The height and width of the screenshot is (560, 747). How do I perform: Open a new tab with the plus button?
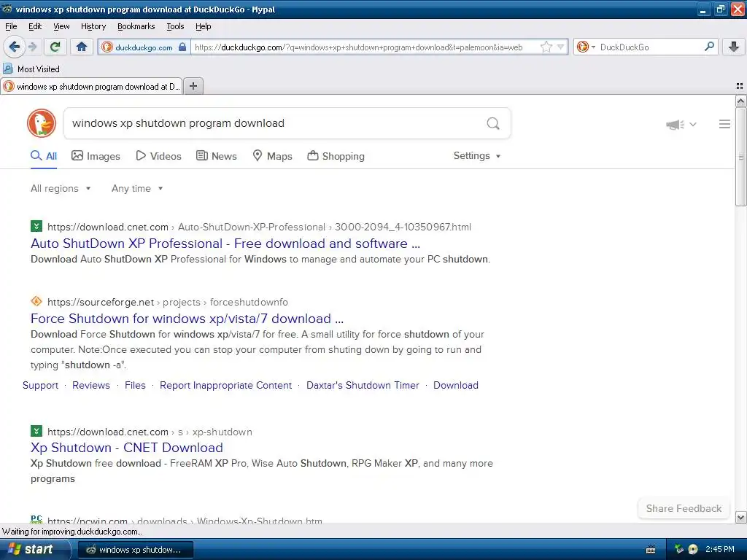(x=193, y=86)
